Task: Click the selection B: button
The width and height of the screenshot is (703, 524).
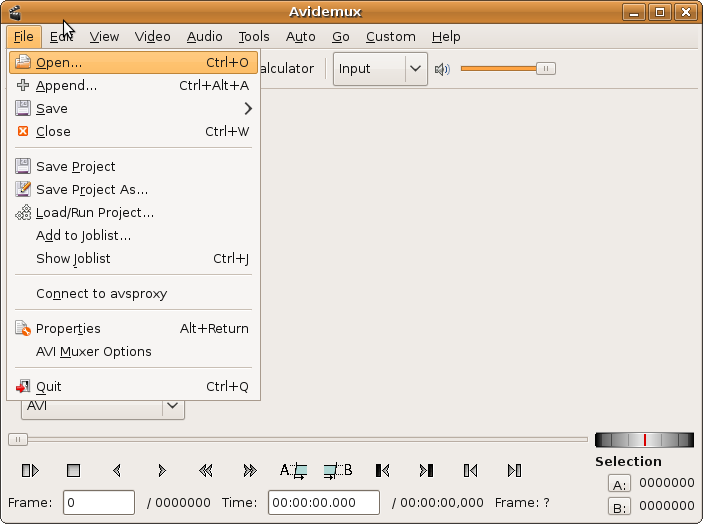Action: (619, 507)
